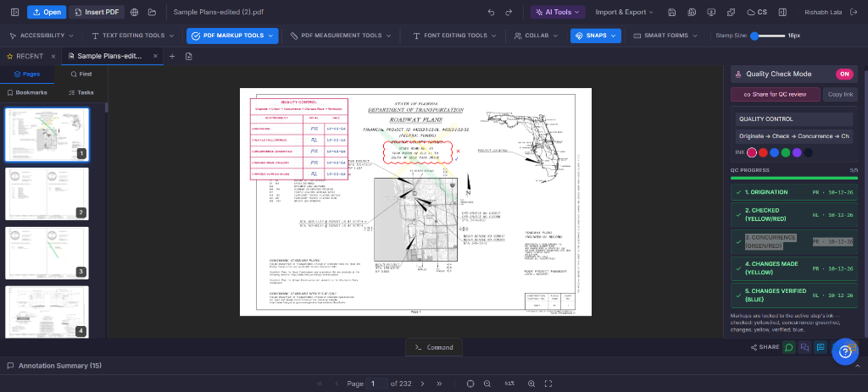Toggle the 3. CONCURRENCE (GREEN/RED) step

coord(793,241)
